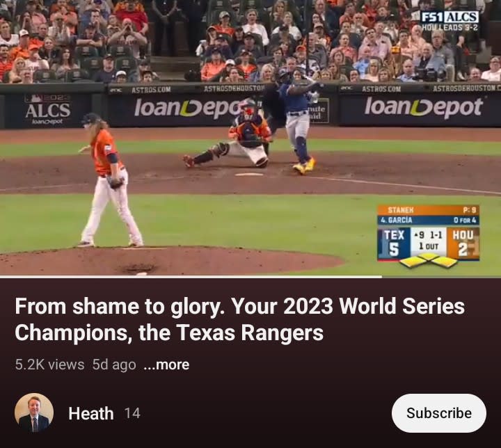Click the played portion of video progress bar
This screenshot has height=448, width=501.
tap(191, 276)
